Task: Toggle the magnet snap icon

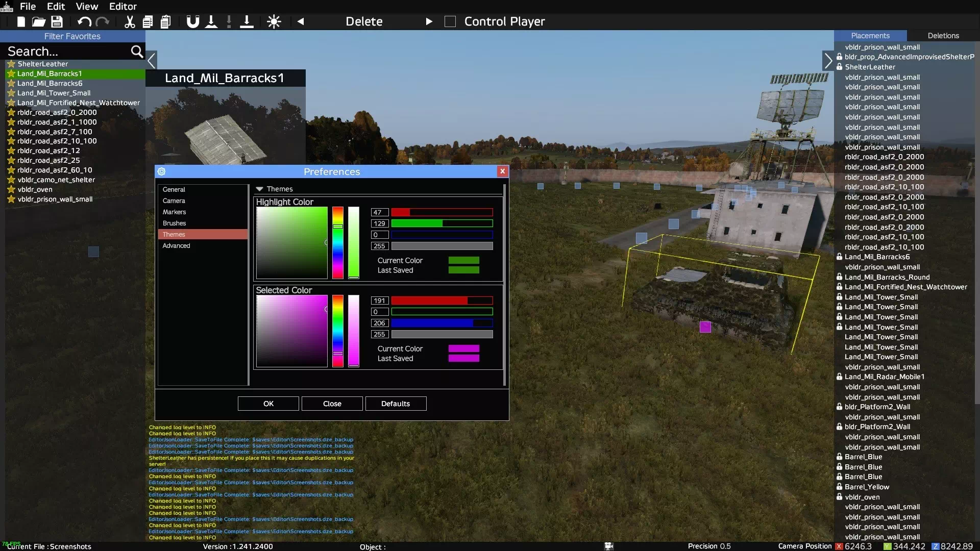Action: coord(192,21)
